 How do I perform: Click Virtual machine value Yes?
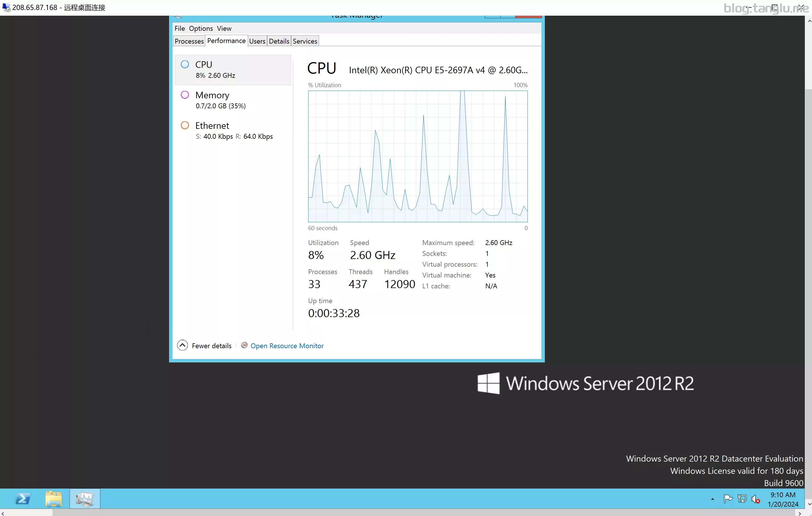point(490,275)
